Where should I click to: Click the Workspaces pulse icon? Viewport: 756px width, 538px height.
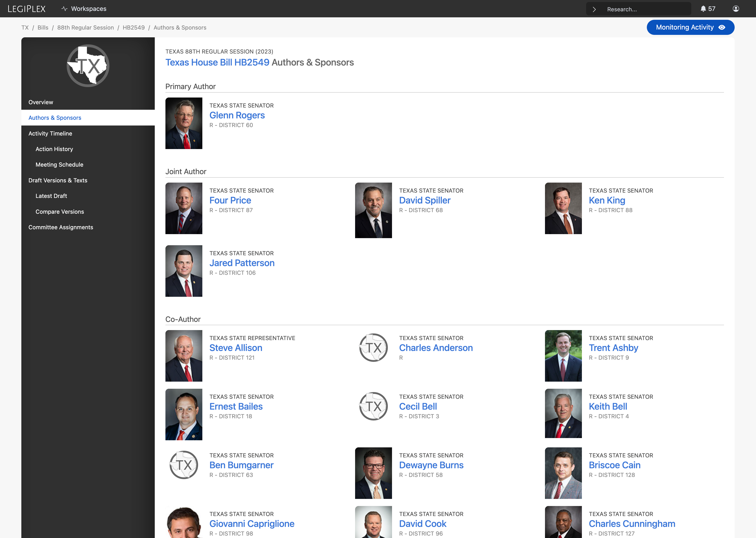click(64, 9)
